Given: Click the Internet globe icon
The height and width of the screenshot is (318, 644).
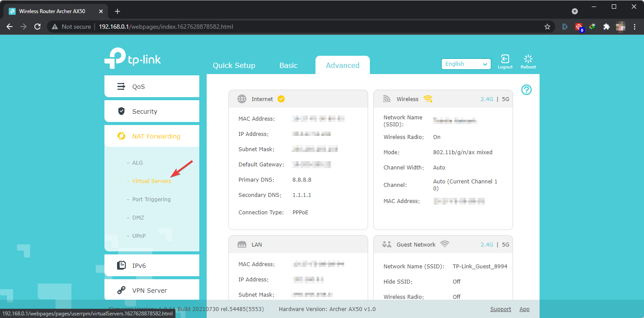Looking at the screenshot, I should click(242, 99).
